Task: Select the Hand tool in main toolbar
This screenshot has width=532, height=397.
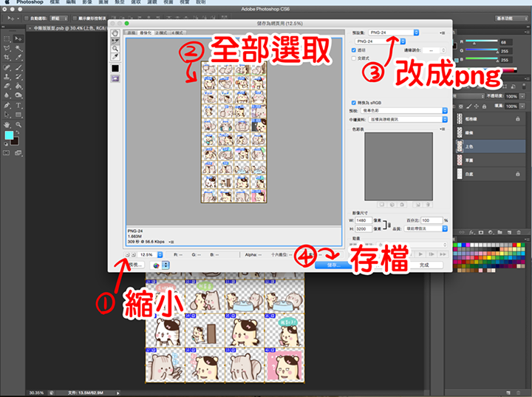Action: coord(7,125)
